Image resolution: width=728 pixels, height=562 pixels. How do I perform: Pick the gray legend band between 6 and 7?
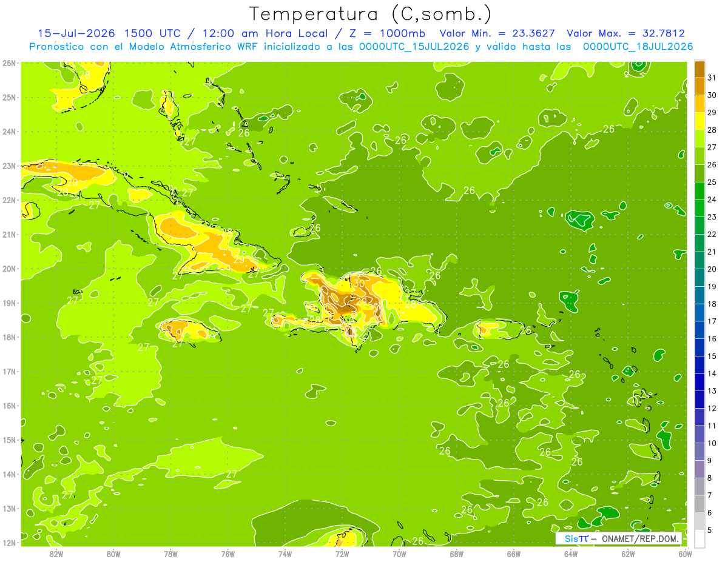699,503
